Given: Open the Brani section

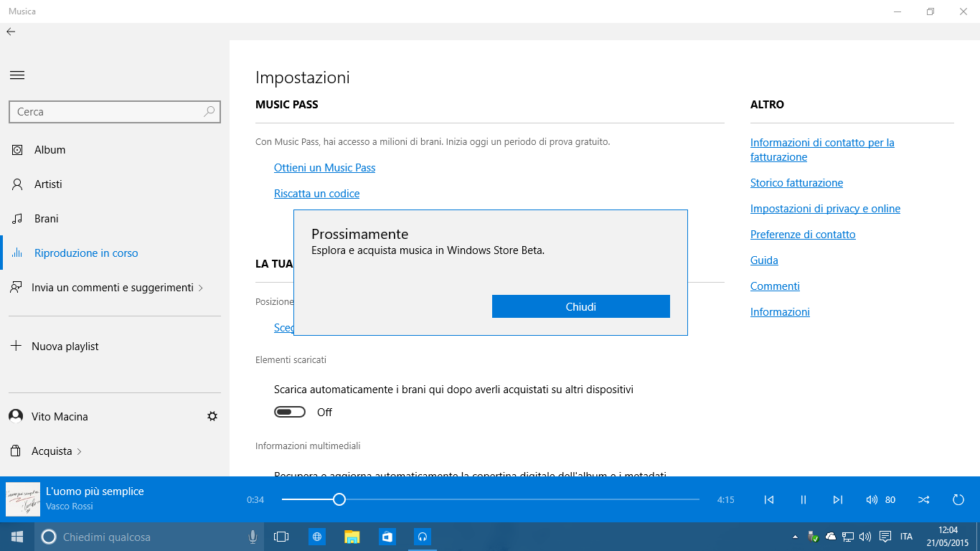Looking at the screenshot, I should tap(115, 219).
